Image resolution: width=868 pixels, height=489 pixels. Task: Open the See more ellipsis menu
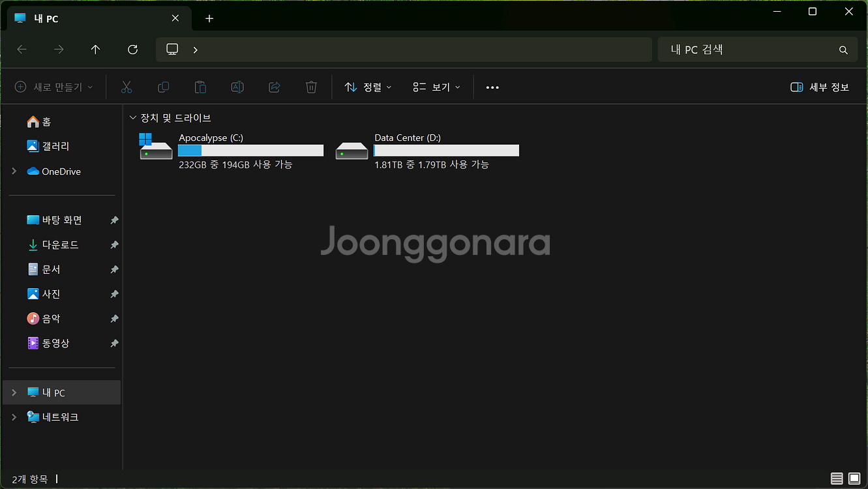point(492,87)
